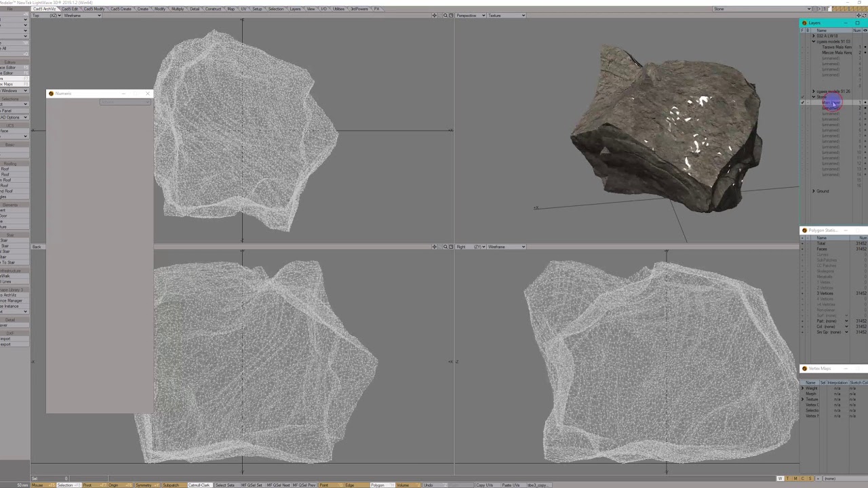Viewport: 868px width, 488px height.
Task: Select the Faces row in Polygon Statistics
Action: coord(834,249)
